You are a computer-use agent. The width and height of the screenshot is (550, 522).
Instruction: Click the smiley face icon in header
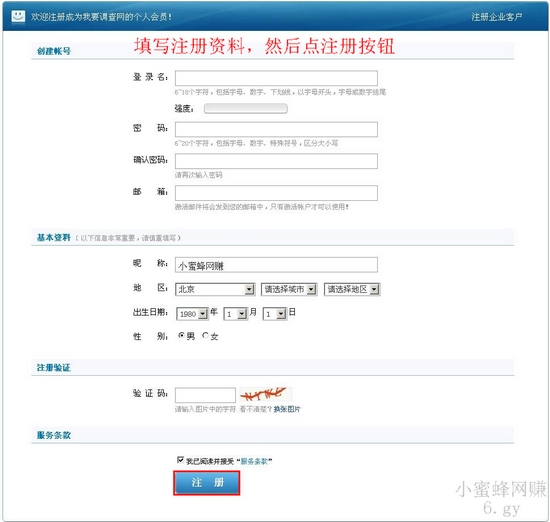click(x=18, y=16)
